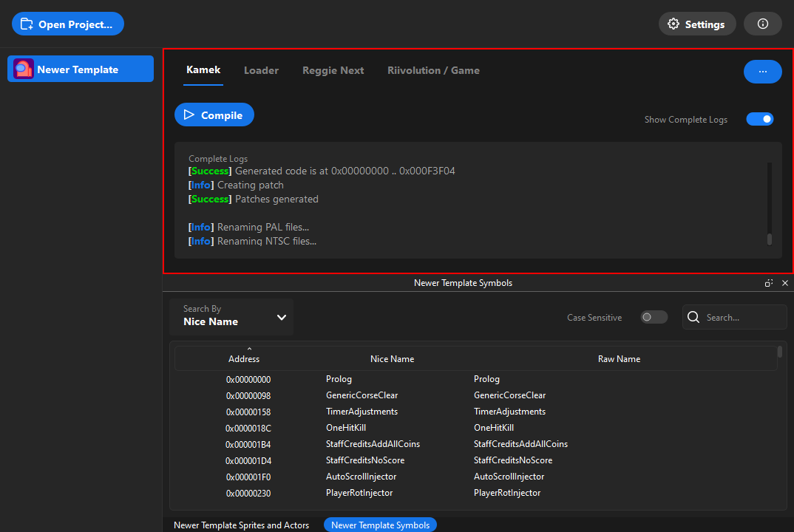Click the Nice Name column header
The height and width of the screenshot is (532, 794).
point(392,359)
